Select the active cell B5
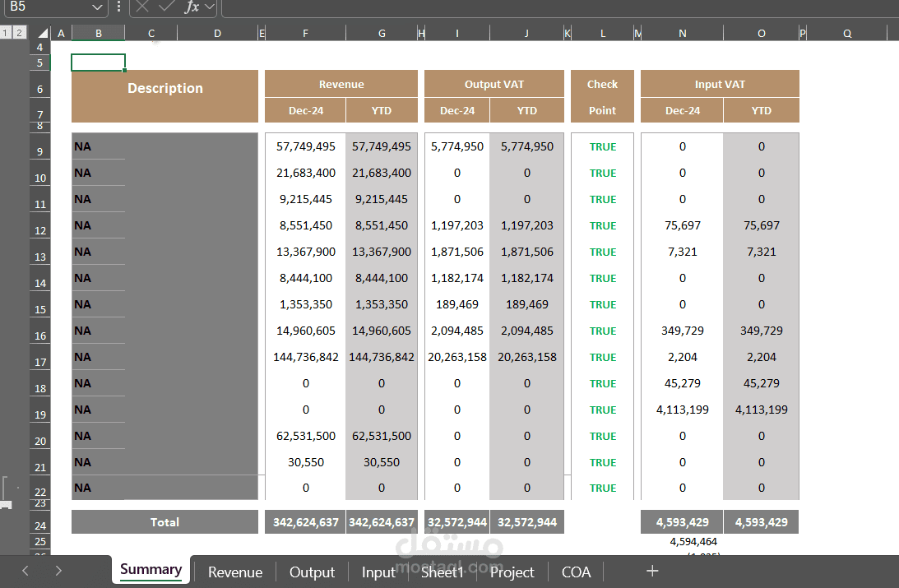The width and height of the screenshot is (899, 588). click(98, 63)
